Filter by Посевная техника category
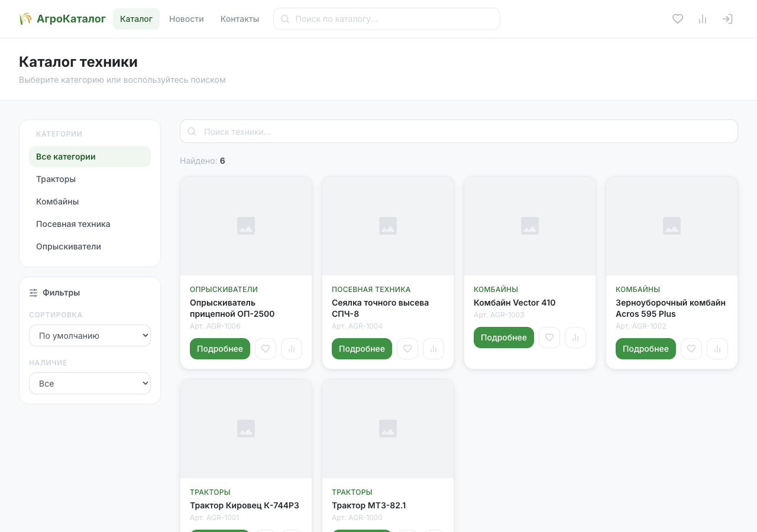 [x=90, y=224]
